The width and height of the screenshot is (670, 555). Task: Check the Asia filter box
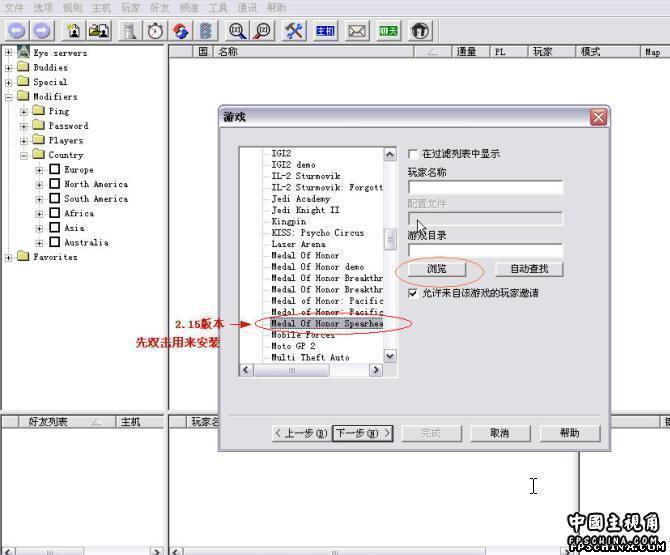click(x=54, y=227)
